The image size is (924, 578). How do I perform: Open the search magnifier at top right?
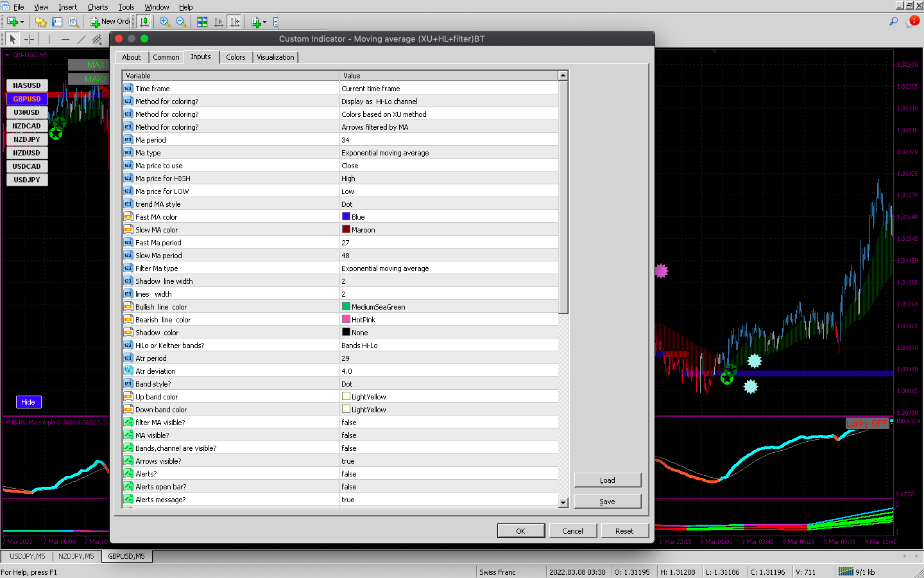click(x=893, y=22)
